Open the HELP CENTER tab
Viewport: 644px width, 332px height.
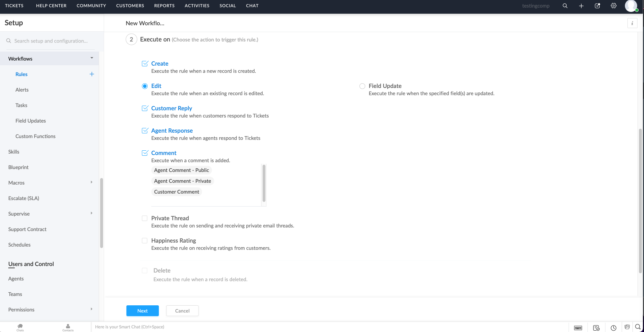coord(51,6)
